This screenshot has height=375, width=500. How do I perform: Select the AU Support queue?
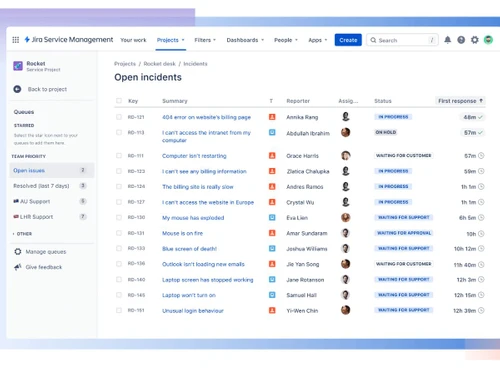pyautogui.click(x=52, y=201)
